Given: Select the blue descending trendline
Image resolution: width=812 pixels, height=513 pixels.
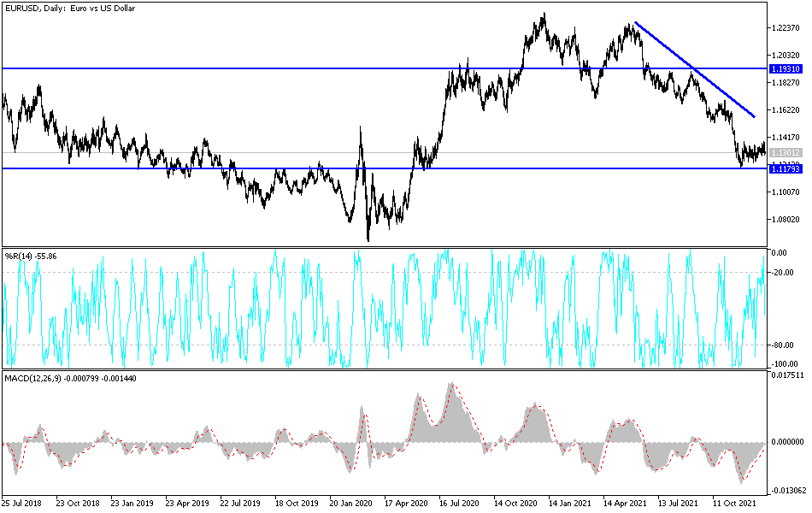Looking at the screenshot, I should point(695,69).
